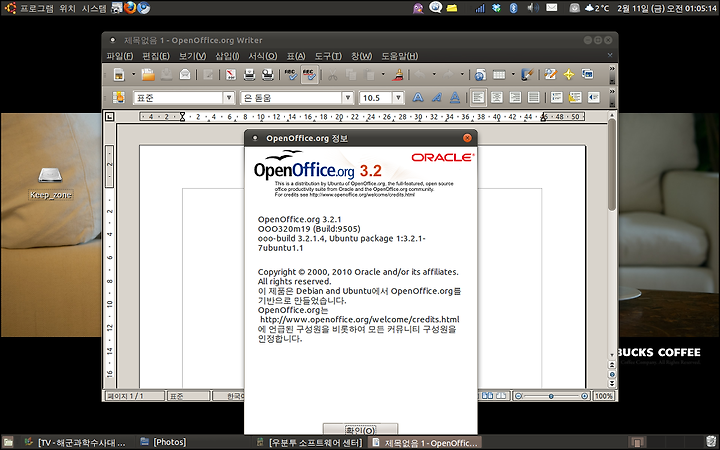Open the dropdown arrow beside Table icon
The width and height of the screenshot is (720, 450).
point(513,74)
